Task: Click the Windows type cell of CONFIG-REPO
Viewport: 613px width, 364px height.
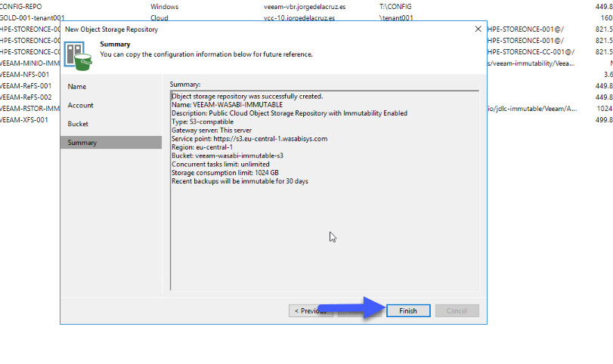Action: pos(164,7)
